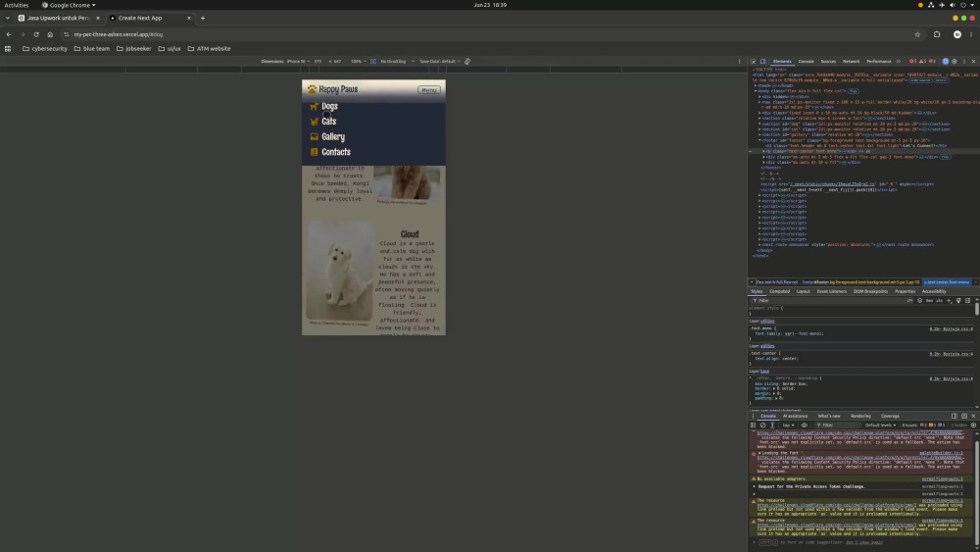Toggle the computed styles sidebar icon
This screenshot has height=552, width=980.
(x=967, y=301)
